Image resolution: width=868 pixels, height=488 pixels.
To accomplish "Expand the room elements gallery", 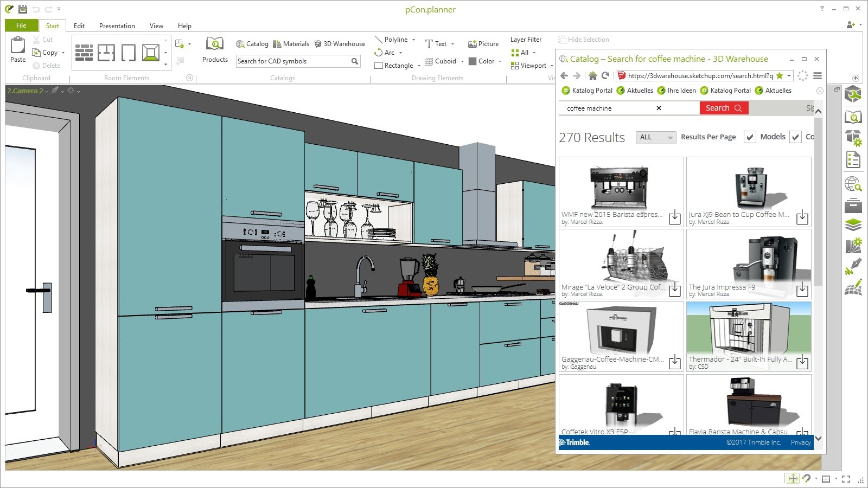I will point(165,65).
